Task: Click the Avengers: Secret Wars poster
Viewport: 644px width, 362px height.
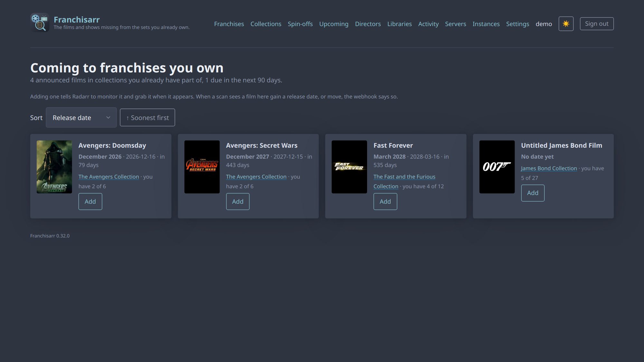Action: (x=202, y=167)
